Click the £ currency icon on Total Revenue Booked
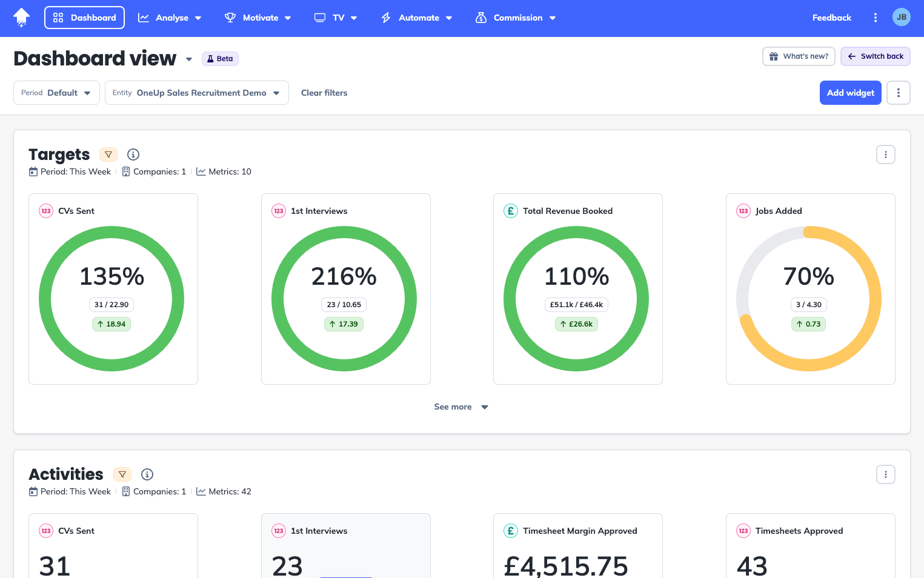 510,211
